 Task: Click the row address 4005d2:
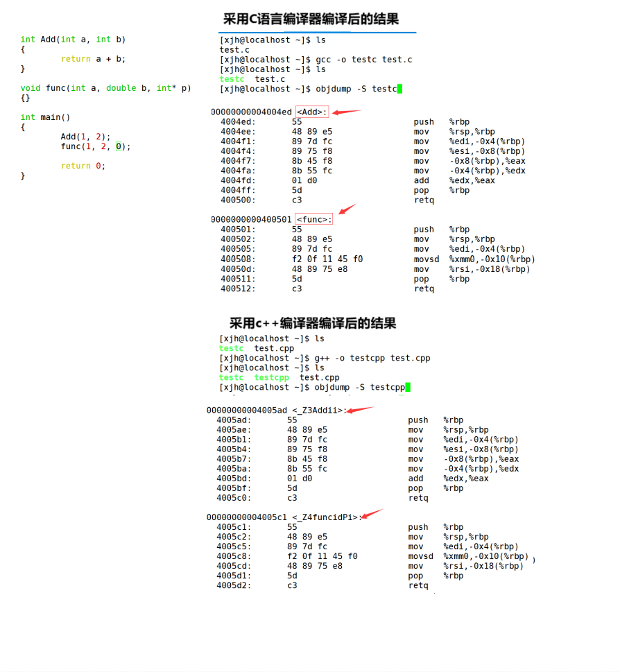tap(234, 585)
